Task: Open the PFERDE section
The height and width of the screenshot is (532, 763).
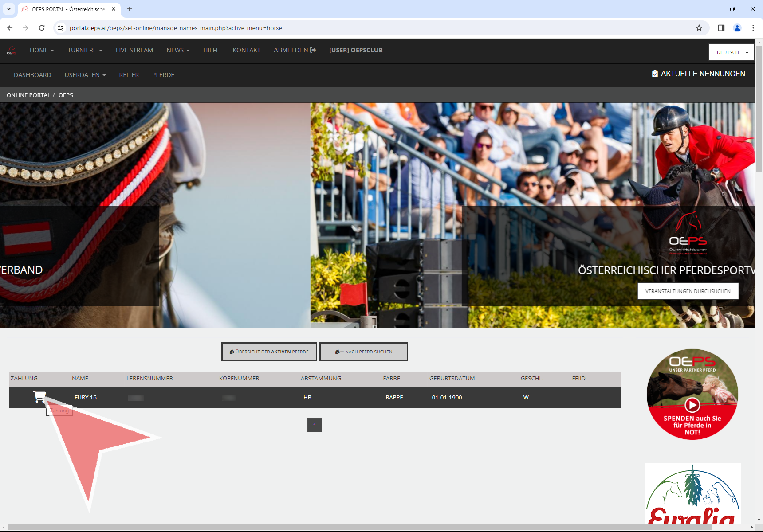Action: pyautogui.click(x=163, y=75)
